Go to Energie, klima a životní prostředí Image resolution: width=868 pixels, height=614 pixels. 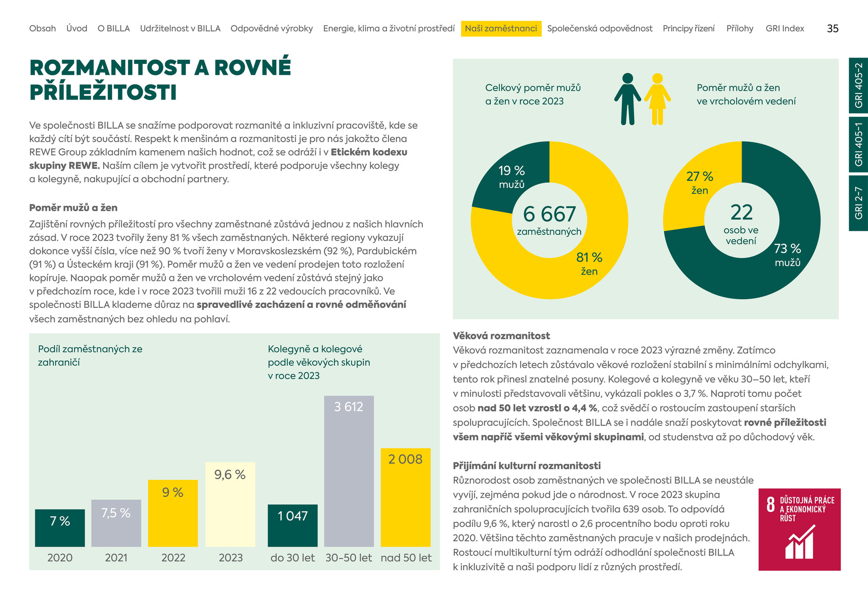tap(389, 28)
